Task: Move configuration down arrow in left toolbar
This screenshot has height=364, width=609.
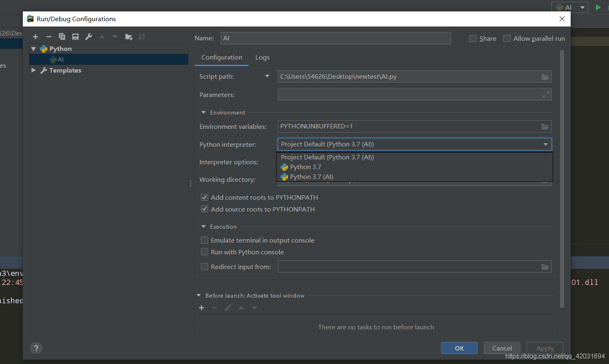Action: pos(115,37)
